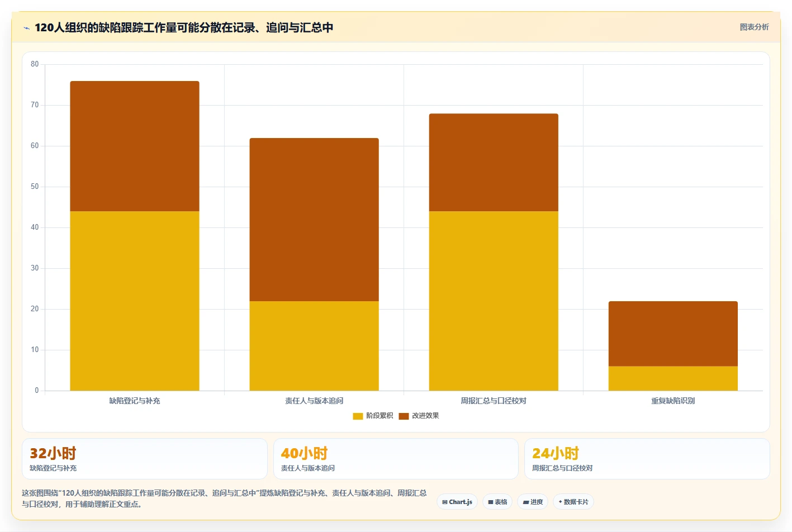
Task: Click the description paragraph starting 这张图围绕
Action: pos(224,498)
